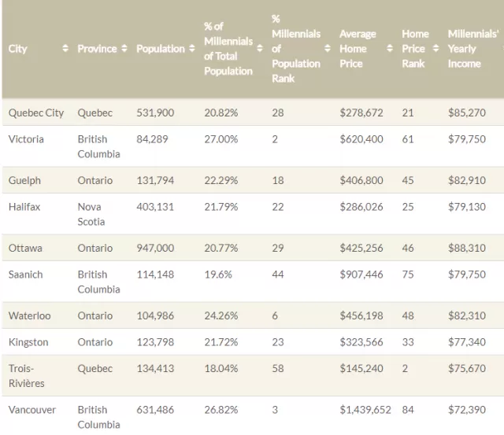Click the Province header text
This screenshot has height=435, width=504.
click(97, 49)
